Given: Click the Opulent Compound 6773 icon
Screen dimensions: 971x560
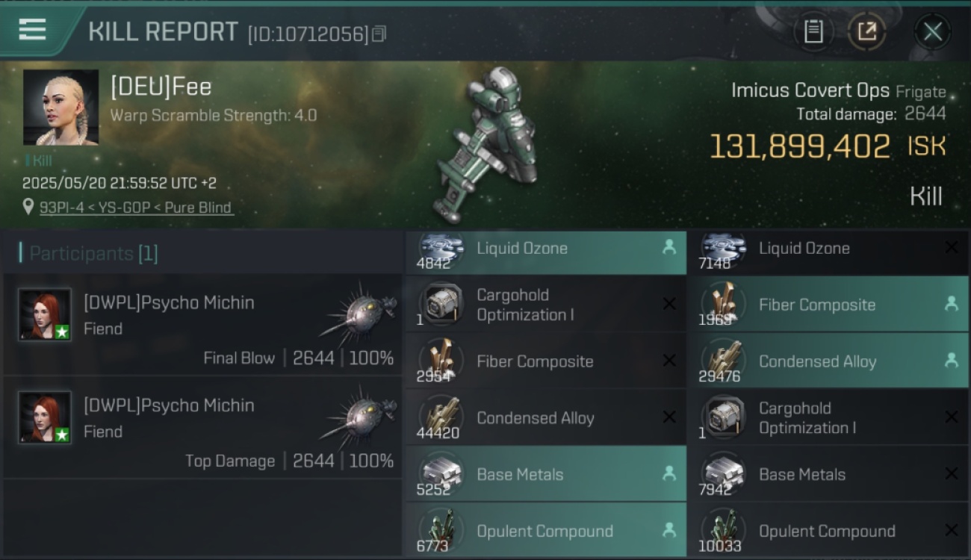Looking at the screenshot, I should click(441, 531).
